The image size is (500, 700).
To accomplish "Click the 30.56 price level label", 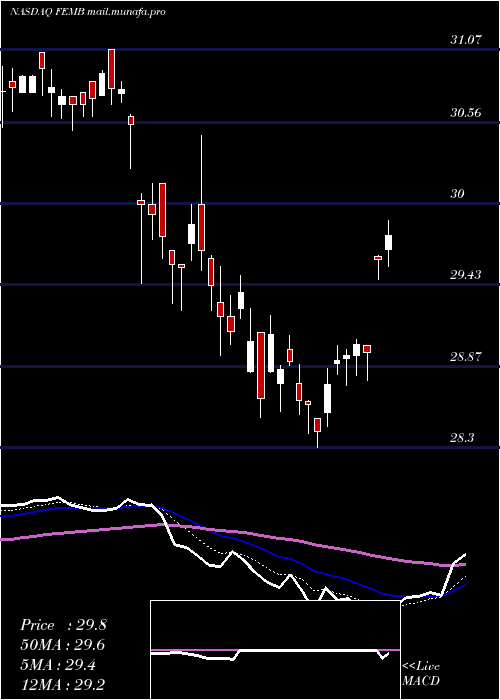I will (x=466, y=112).
